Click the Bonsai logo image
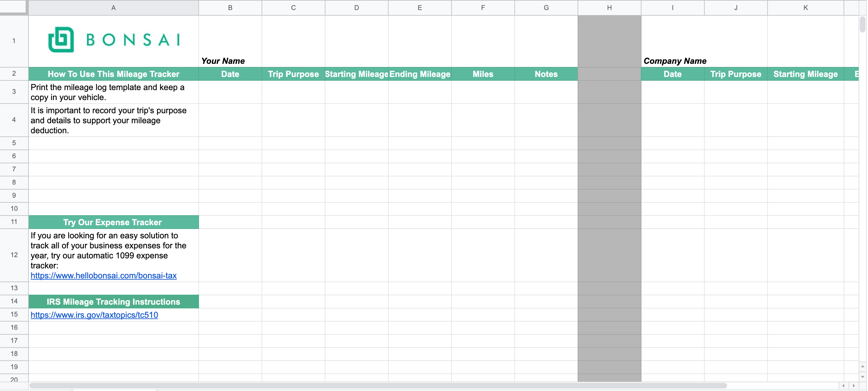Viewport: 868px width, 391px height. [114, 40]
